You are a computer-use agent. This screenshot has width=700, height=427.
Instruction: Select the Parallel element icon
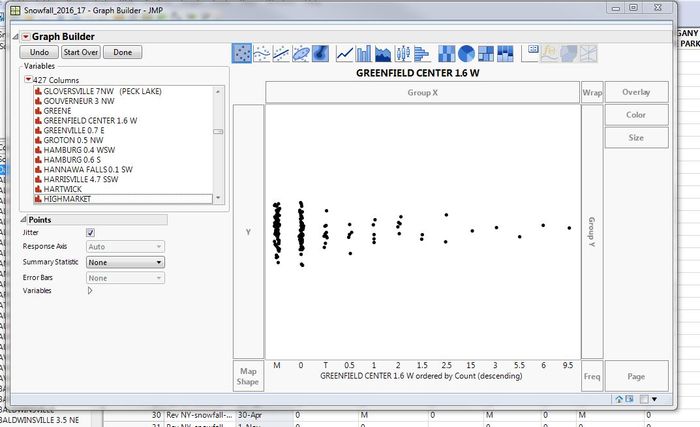tap(588, 54)
